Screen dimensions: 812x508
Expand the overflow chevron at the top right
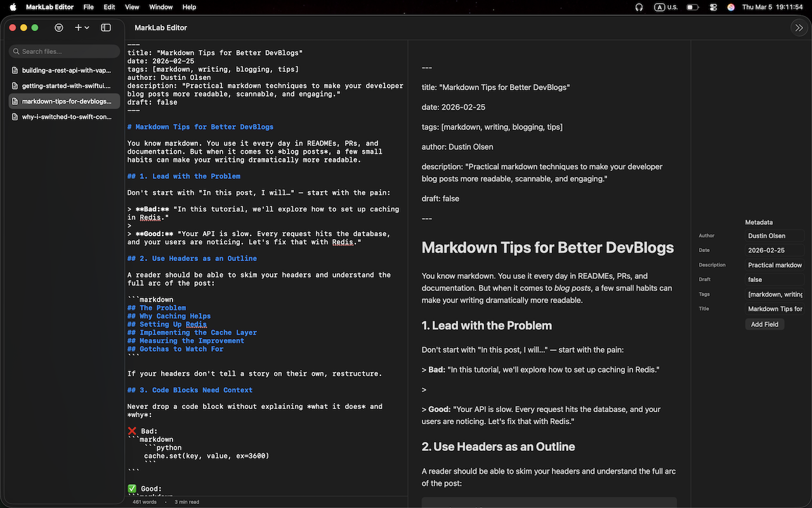[x=799, y=27]
